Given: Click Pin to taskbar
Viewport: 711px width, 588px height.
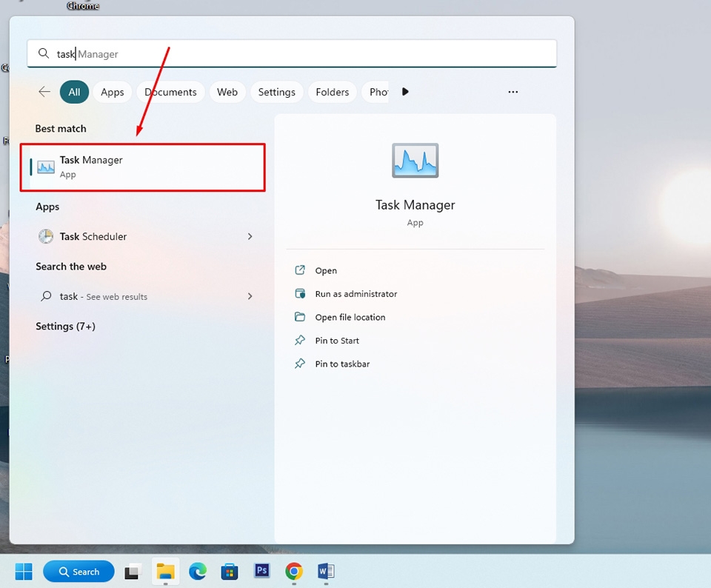Looking at the screenshot, I should click(341, 364).
